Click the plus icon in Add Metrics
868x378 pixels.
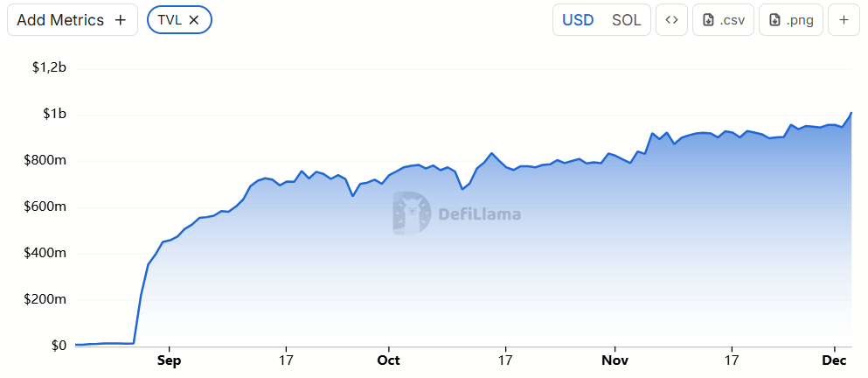pyautogui.click(x=120, y=20)
